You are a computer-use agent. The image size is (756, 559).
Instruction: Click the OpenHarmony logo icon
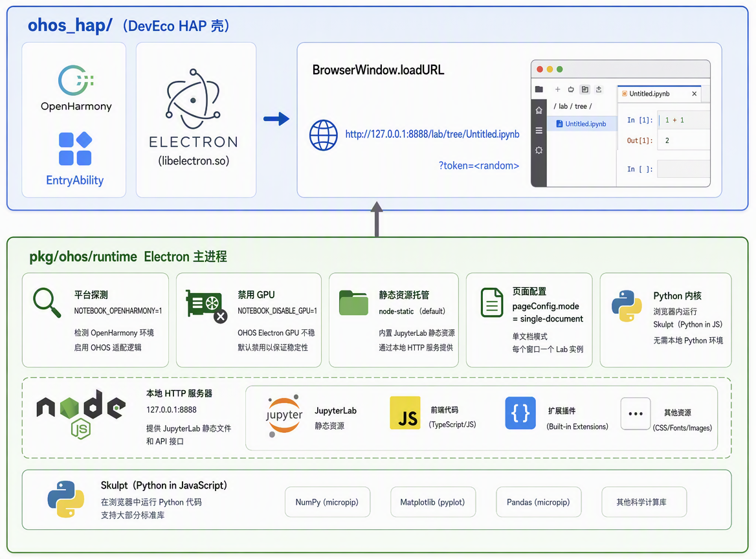(x=76, y=80)
